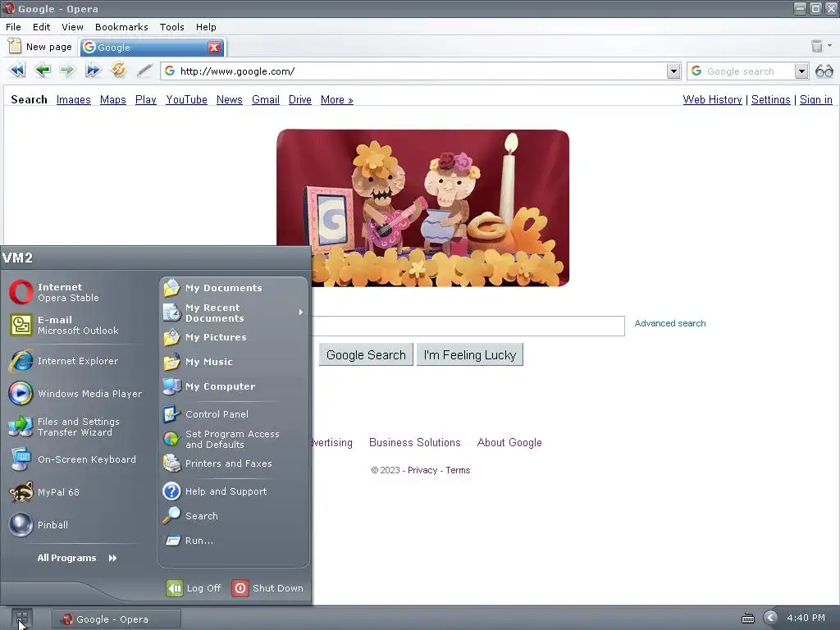Click the Google Doodle image
The height and width of the screenshot is (630, 840).
click(x=422, y=208)
